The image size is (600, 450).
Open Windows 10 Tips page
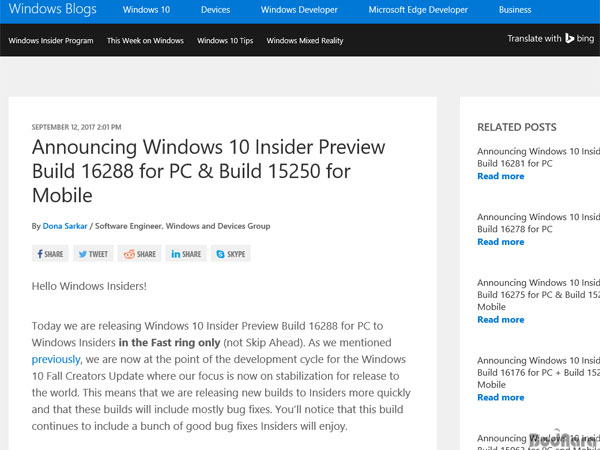pos(225,41)
